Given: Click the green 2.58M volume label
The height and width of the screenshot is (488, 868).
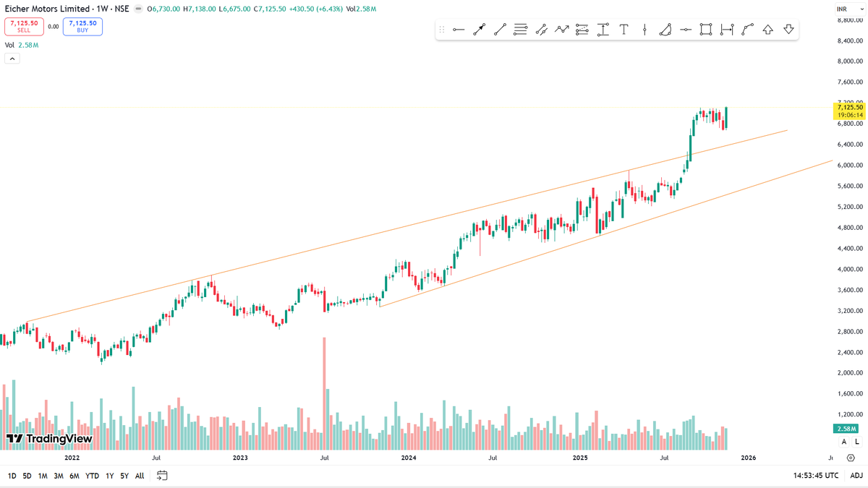Looking at the screenshot, I should [x=847, y=429].
